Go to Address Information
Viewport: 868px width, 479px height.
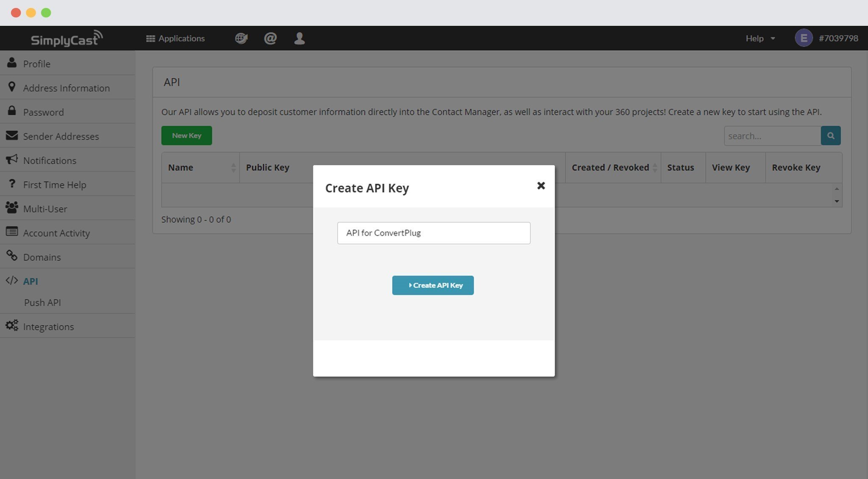point(67,88)
